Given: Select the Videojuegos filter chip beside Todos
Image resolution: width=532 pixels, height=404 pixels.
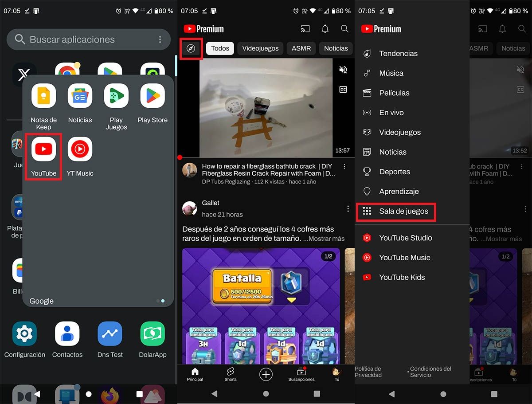Looking at the screenshot, I should pos(260,48).
